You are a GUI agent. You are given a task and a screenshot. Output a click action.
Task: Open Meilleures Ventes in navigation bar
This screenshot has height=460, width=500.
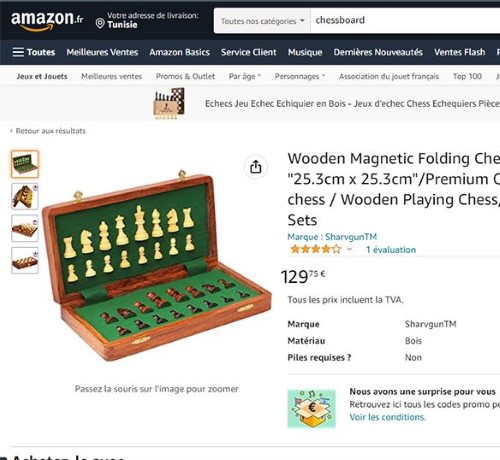(x=102, y=52)
